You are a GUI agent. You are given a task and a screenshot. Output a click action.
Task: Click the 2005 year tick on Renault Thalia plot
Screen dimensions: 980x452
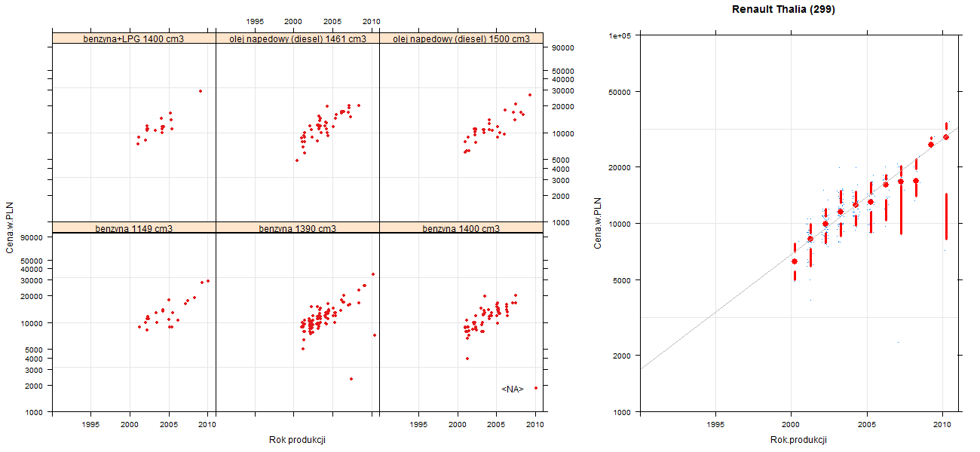tap(867, 425)
